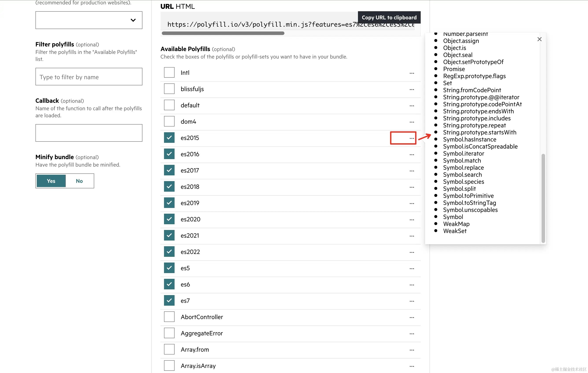This screenshot has width=588, height=373.
Task: Click the ellipsis icon for es5
Action: pyautogui.click(x=411, y=268)
